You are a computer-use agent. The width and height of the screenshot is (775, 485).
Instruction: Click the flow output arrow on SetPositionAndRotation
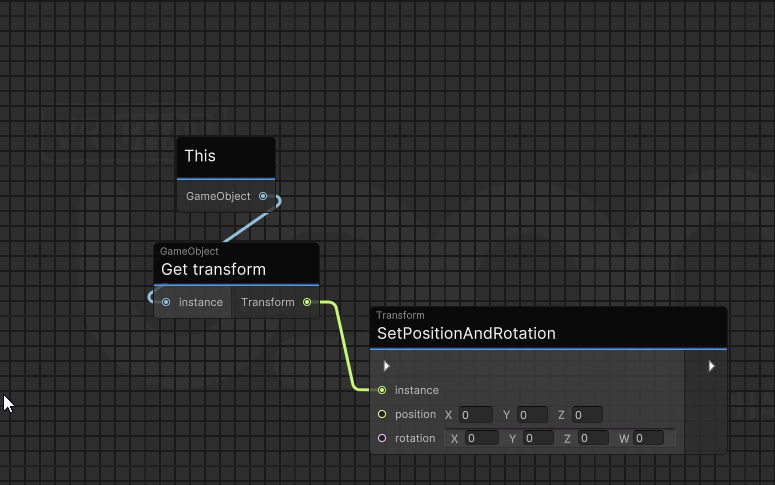(711, 367)
